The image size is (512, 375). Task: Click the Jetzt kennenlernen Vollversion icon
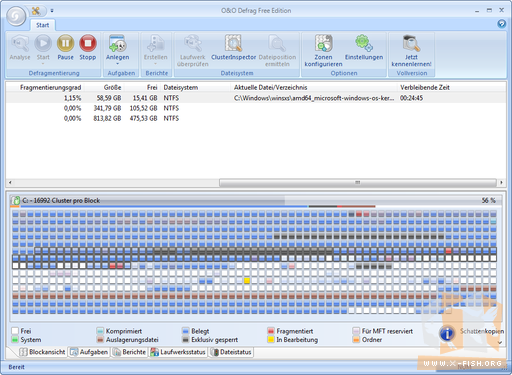pyautogui.click(x=411, y=43)
